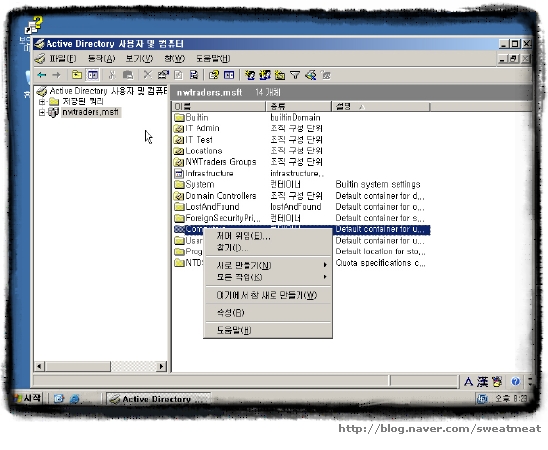Click the right arrow of tree scrollbar
548x450 pixels.
coord(161,366)
